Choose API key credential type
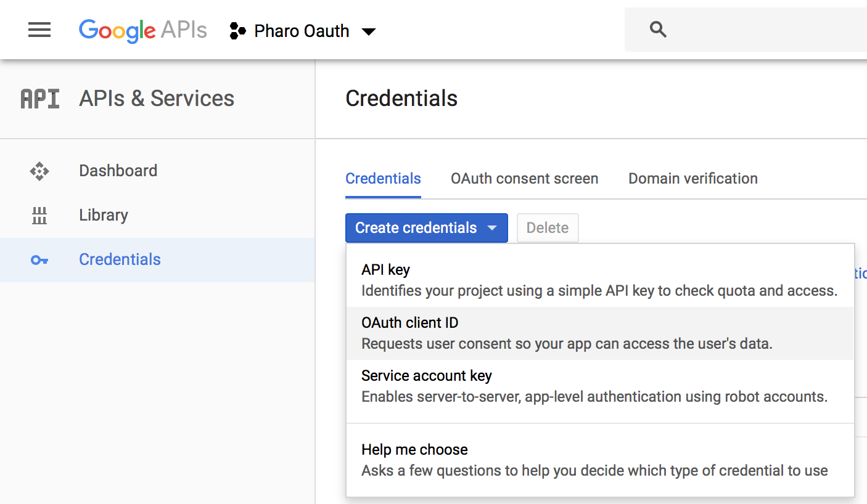 [x=385, y=269]
